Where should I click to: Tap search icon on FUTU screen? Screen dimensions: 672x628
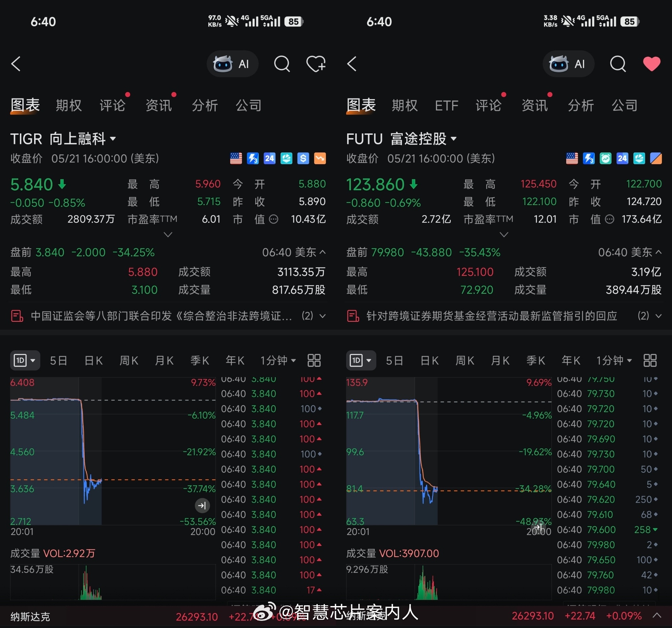tap(618, 64)
